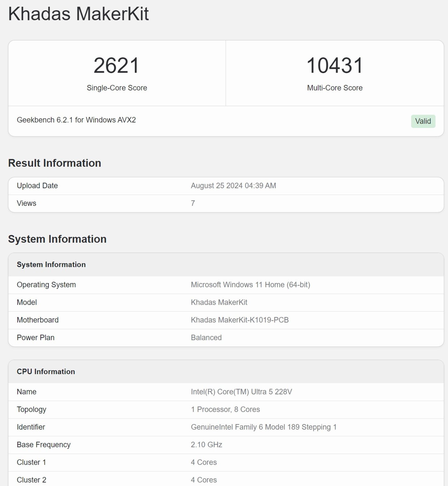Click the Topology value 1 Processor, 8 Cores

pyautogui.click(x=225, y=409)
